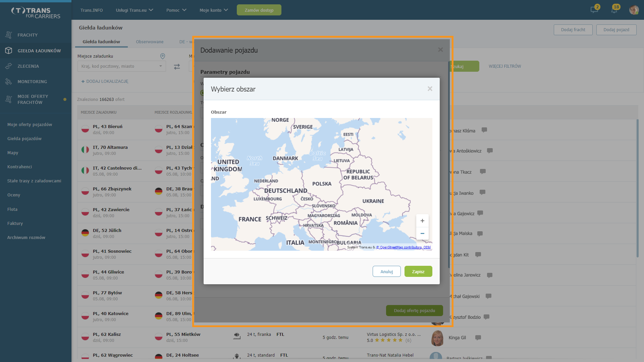Click the Monitoring satellite icon
This screenshot has height=362, width=644.
click(9, 81)
